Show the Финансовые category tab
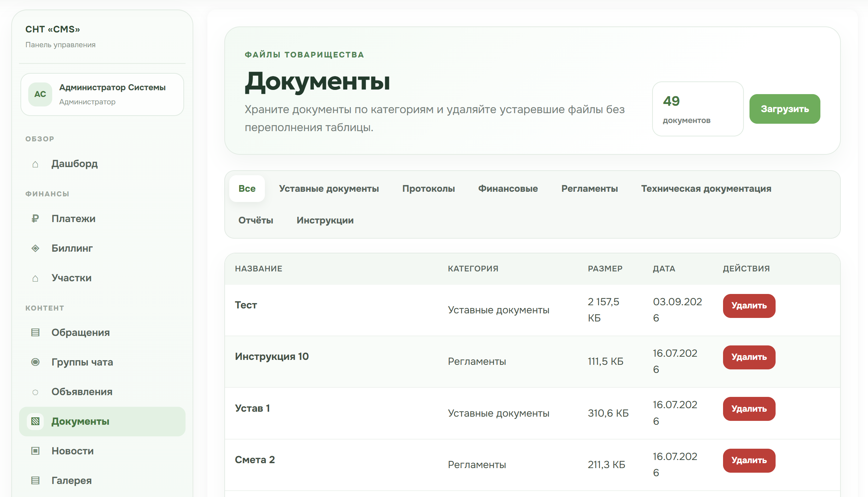Image resolution: width=868 pixels, height=497 pixels. coord(508,189)
